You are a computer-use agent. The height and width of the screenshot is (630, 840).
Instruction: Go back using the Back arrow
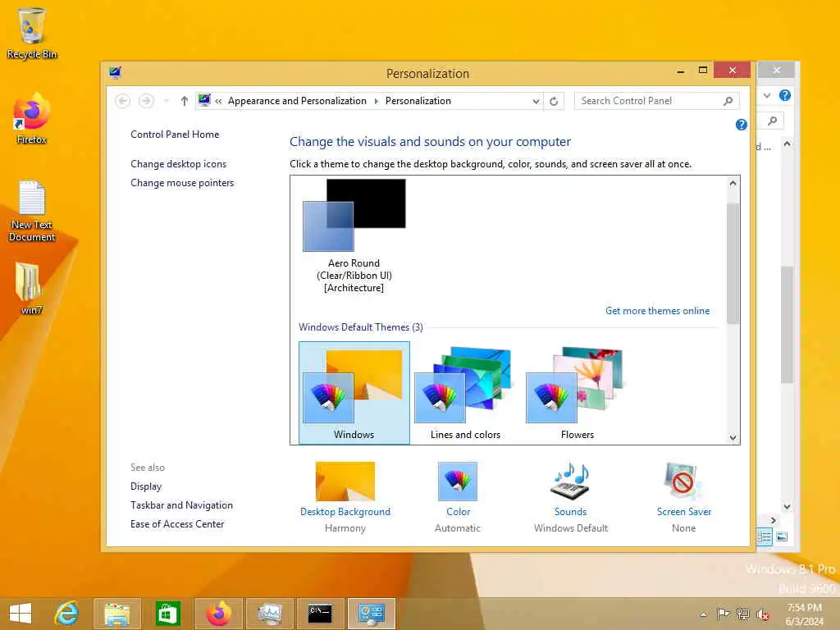pyautogui.click(x=123, y=101)
